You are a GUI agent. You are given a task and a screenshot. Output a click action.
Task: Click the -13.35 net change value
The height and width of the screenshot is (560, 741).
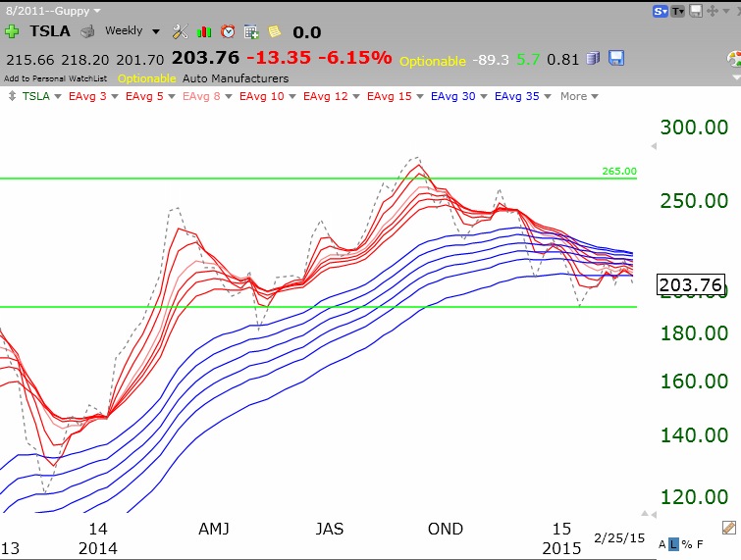[279, 58]
